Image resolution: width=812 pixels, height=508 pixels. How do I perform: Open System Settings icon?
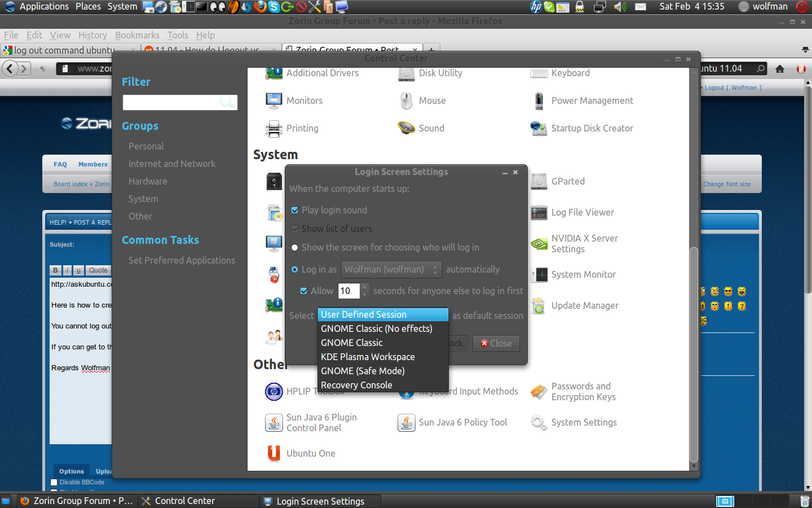pyautogui.click(x=539, y=422)
